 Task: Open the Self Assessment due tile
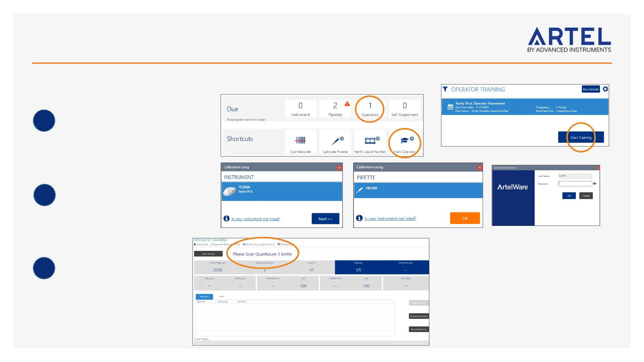[405, 109]
